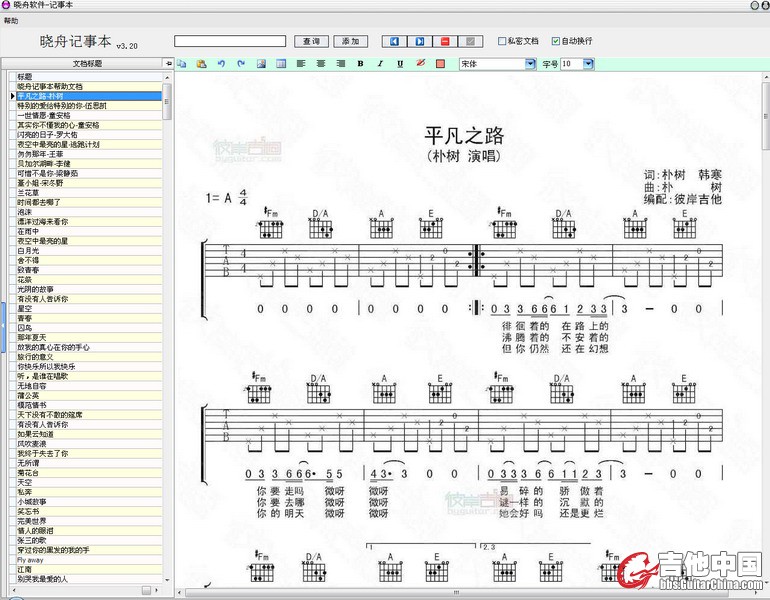This screenshot has width=770, height=600.
Task: Enable the 私密文档 checkbox
Action: click(x=503, y=41)
